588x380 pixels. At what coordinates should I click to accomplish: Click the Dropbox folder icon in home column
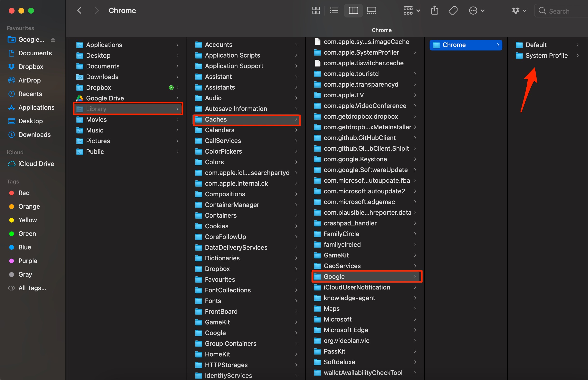coord(79,87)
